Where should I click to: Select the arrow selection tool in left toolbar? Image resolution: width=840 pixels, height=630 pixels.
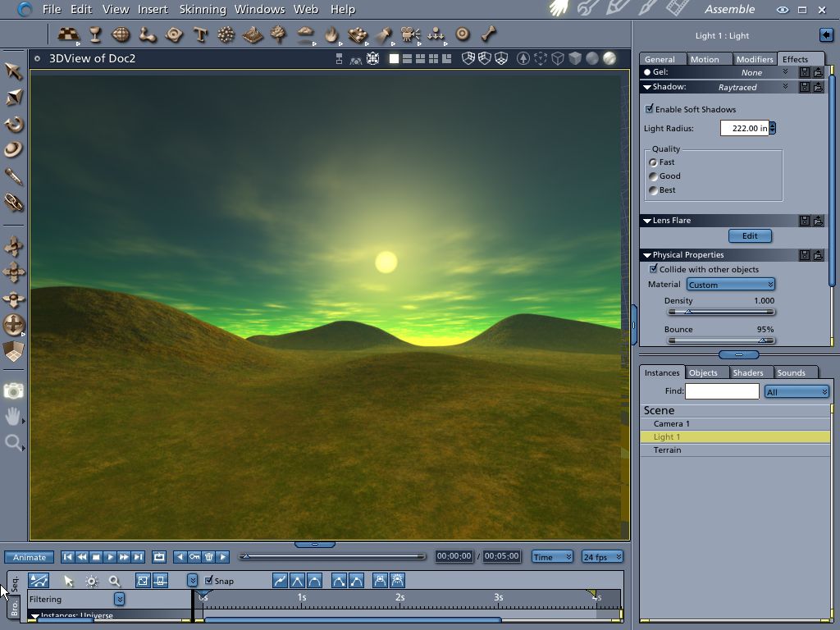13,71
